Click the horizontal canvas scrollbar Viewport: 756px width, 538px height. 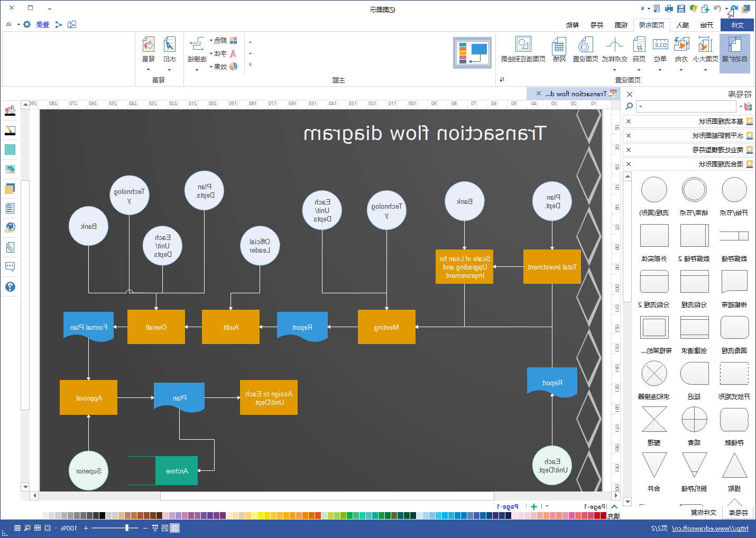coord(327,496)
